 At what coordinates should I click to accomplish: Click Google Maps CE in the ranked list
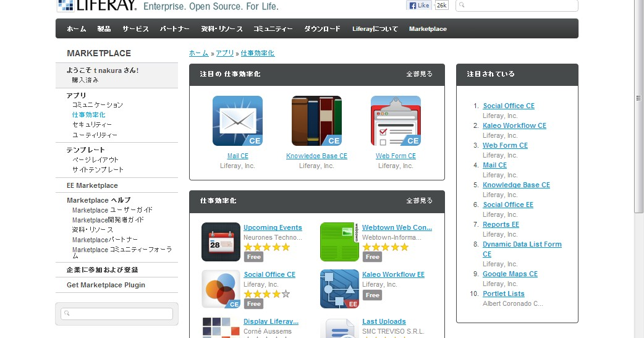[510, 274]
